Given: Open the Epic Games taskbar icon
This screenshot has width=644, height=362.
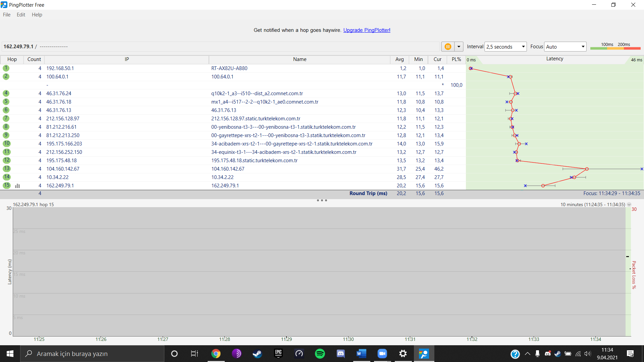Looking at the screenshot, I should [x=278, y=354].
